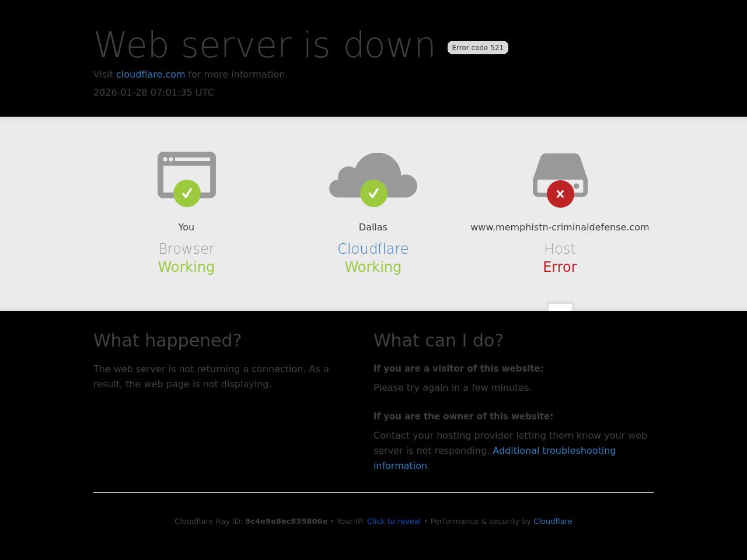Click the Working status under Cloudflare

[373, 267]
